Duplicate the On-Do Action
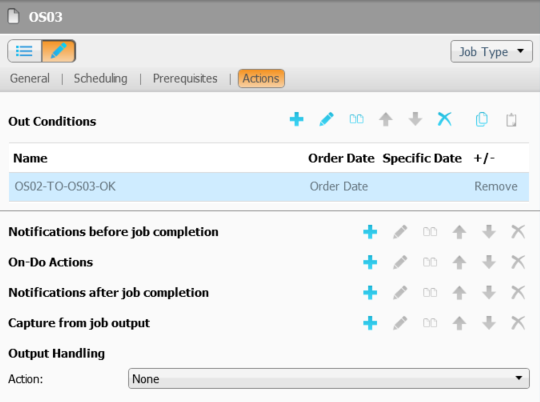The image size is (540, 402). (430, 262)
